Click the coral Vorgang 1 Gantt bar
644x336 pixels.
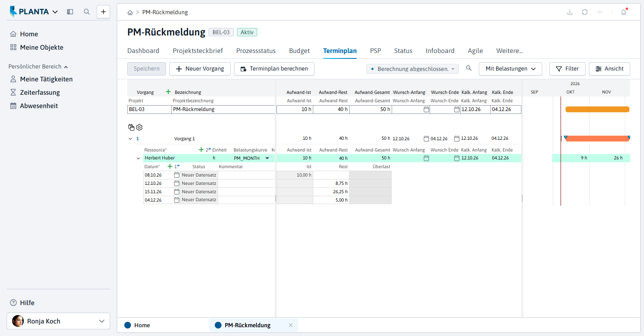click(x=597, y=139)
